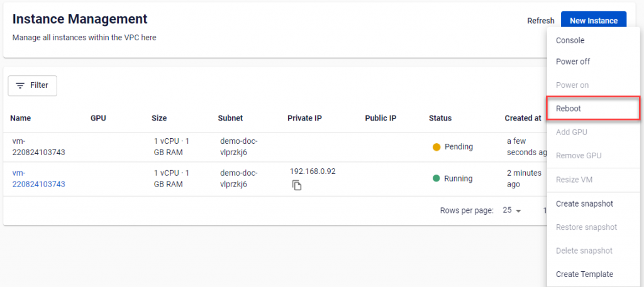
Task: Choose Create snapshot menu entry
Action: [584, 203]
